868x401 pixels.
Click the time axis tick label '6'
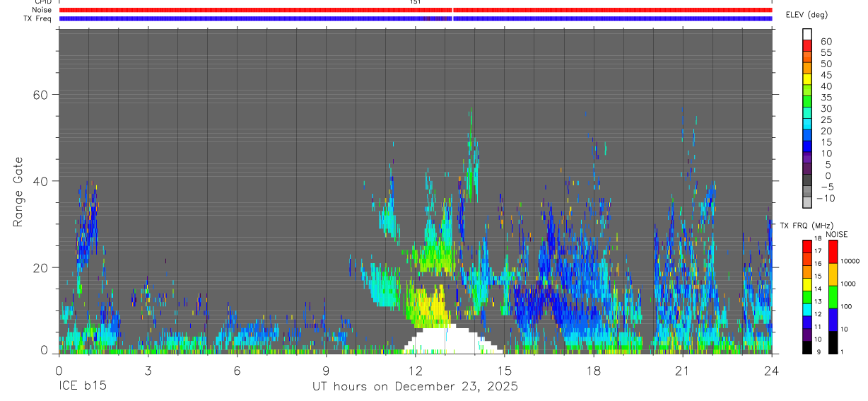(237, 371)
